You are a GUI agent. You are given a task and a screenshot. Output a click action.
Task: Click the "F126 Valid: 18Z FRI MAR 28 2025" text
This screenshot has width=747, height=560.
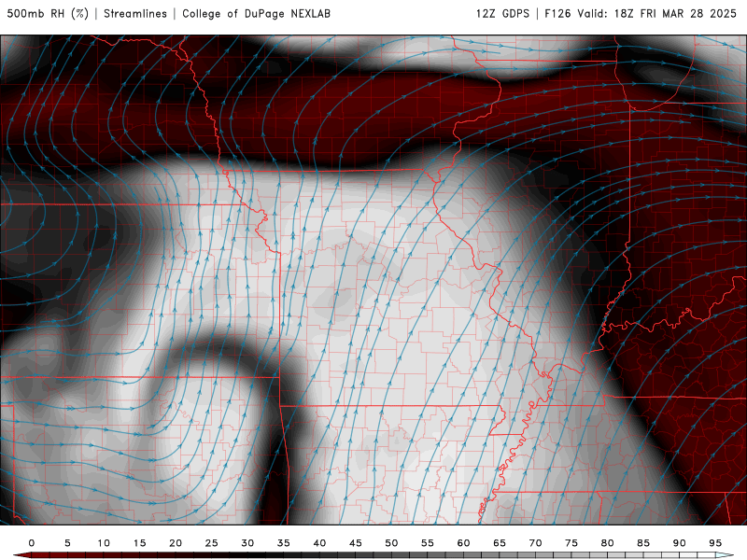(x=641, y=14)
